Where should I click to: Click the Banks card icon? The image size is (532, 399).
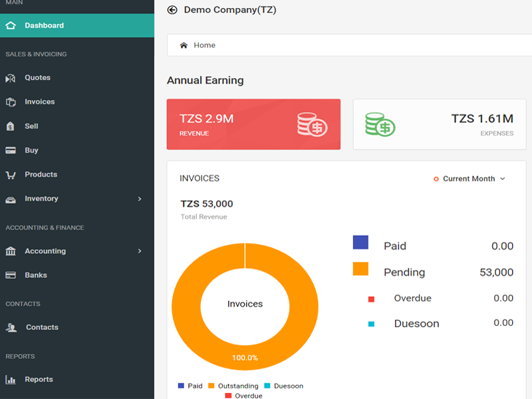pyautogui.click(x=11, y=275)
